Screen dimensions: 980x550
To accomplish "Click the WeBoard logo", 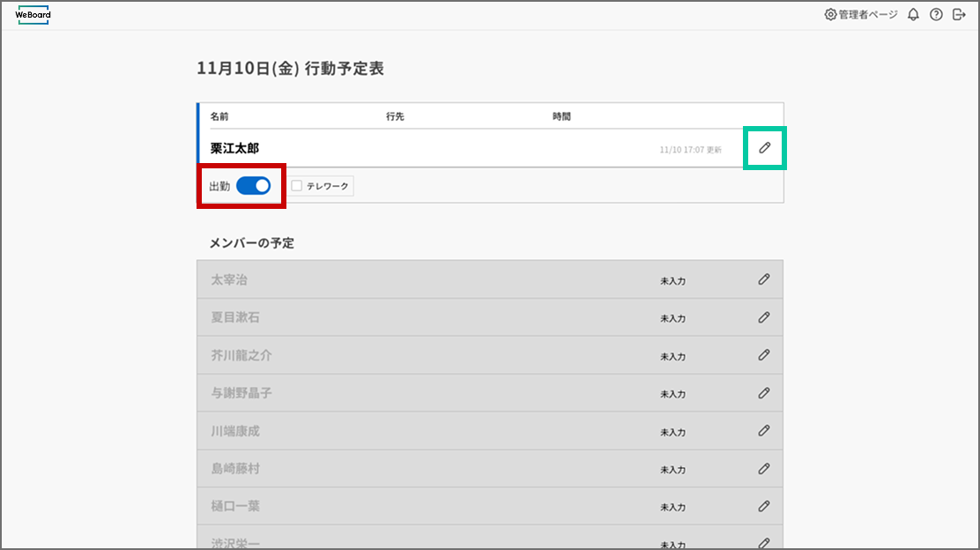I will click(33, 15).
